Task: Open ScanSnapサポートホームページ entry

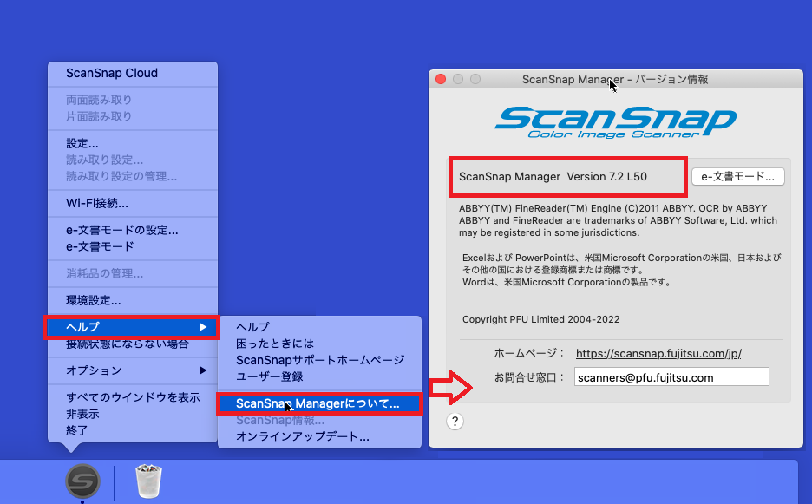Action: point(319,360)
